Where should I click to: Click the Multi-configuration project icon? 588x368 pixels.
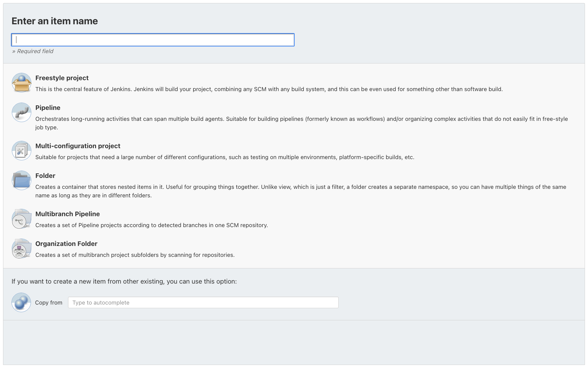(21, 150)
